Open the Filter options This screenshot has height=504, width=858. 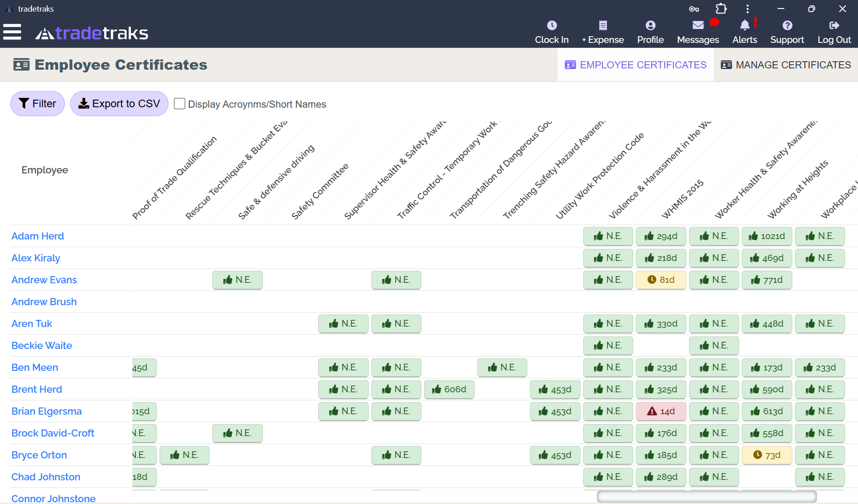[x=38, y=104]
